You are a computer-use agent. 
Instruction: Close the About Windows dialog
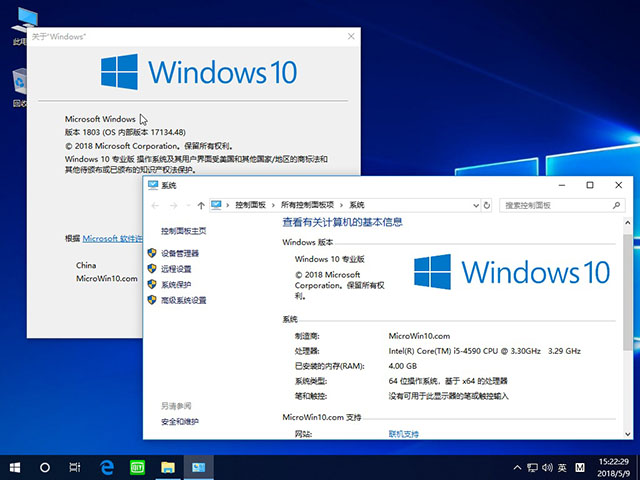pos(351,36)
